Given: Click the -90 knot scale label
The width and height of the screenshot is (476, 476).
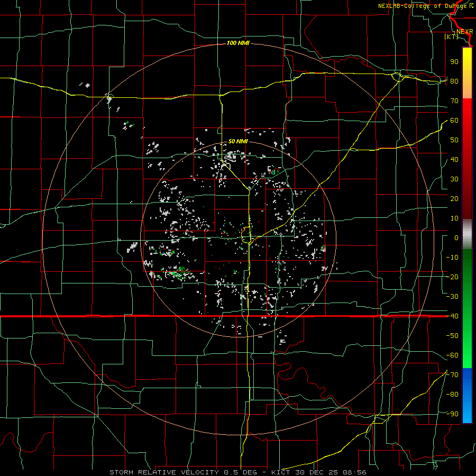Looking at the screenshot, I should [x=452, y=414].
